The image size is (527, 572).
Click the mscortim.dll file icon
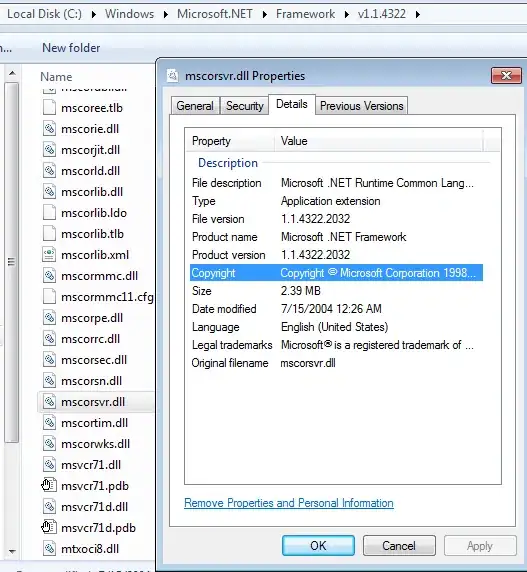pyautogui.click(x=49, y=422)
